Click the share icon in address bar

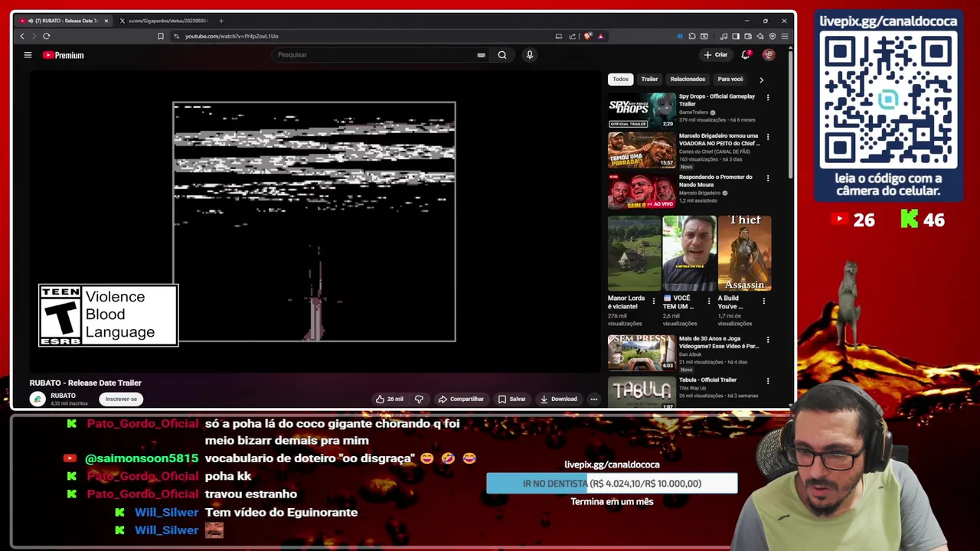click(x=572, y=36)
